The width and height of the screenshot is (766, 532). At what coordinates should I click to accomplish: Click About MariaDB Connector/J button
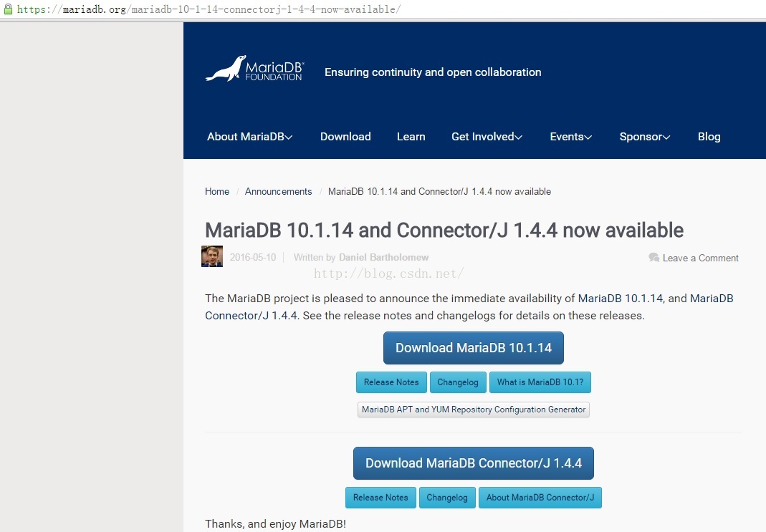click(540, 498)
